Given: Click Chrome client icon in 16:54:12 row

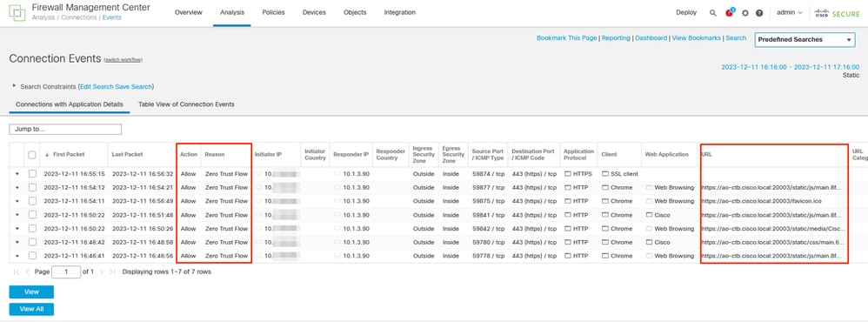Looking at the screenshot, I should (x=605, y=188).
